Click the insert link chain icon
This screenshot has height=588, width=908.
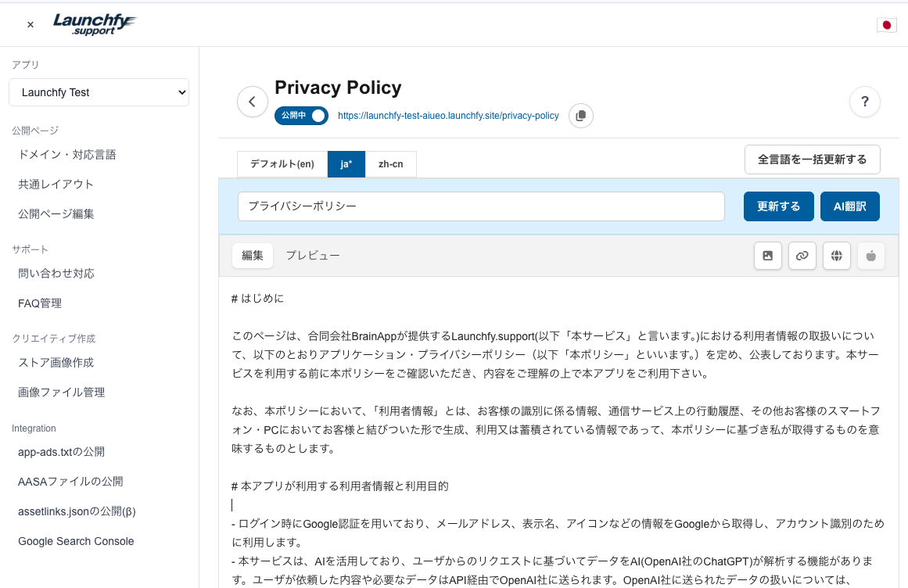tap(802, 256)
